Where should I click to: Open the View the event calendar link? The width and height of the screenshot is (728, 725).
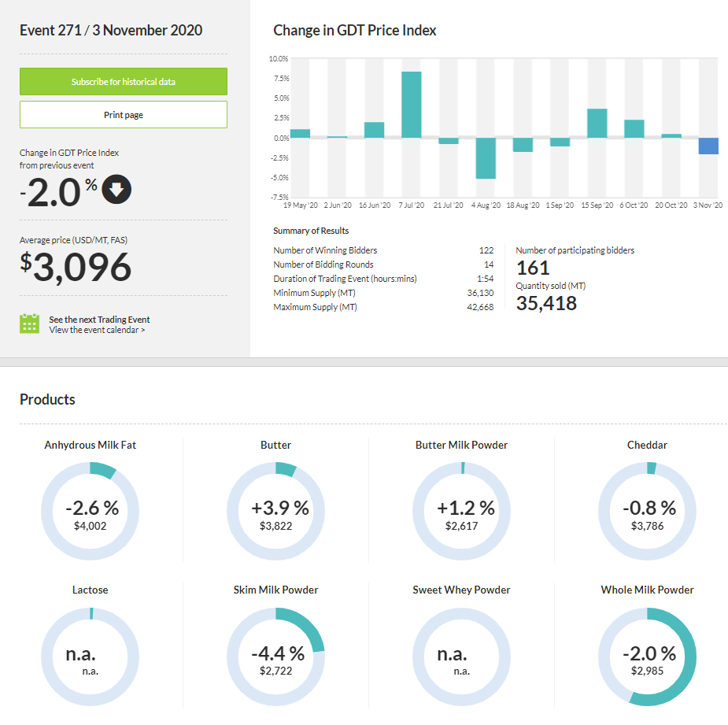click(x=97, y=331)
